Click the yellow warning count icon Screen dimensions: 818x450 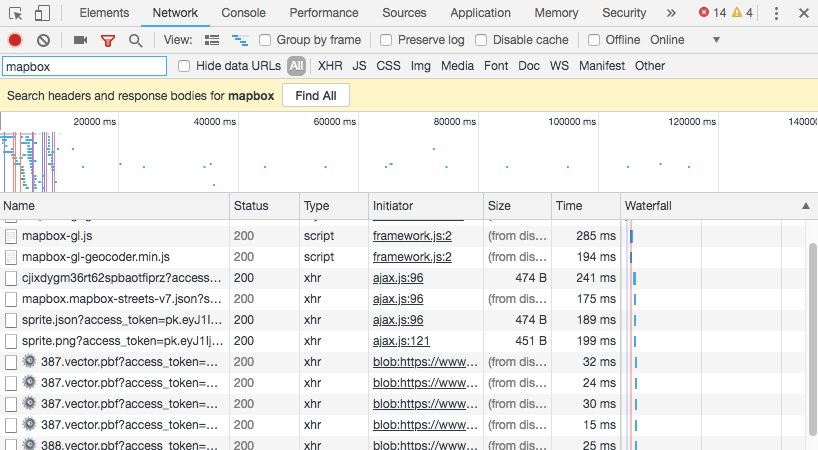coord(737,13)
